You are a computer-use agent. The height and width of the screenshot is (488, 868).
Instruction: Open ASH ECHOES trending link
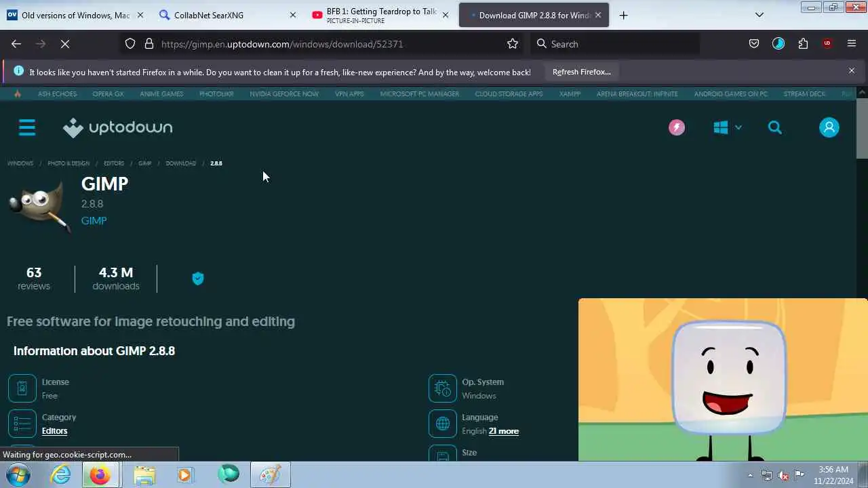(57, 94)
